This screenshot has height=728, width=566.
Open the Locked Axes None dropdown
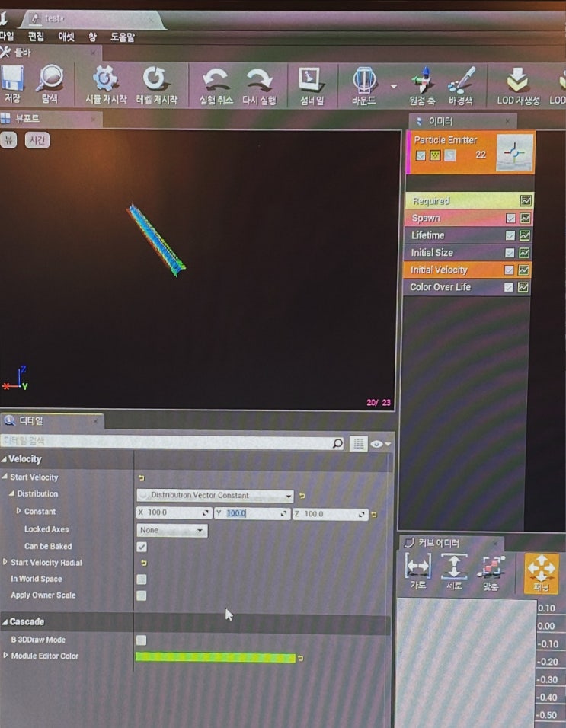(x=172, y=530)
